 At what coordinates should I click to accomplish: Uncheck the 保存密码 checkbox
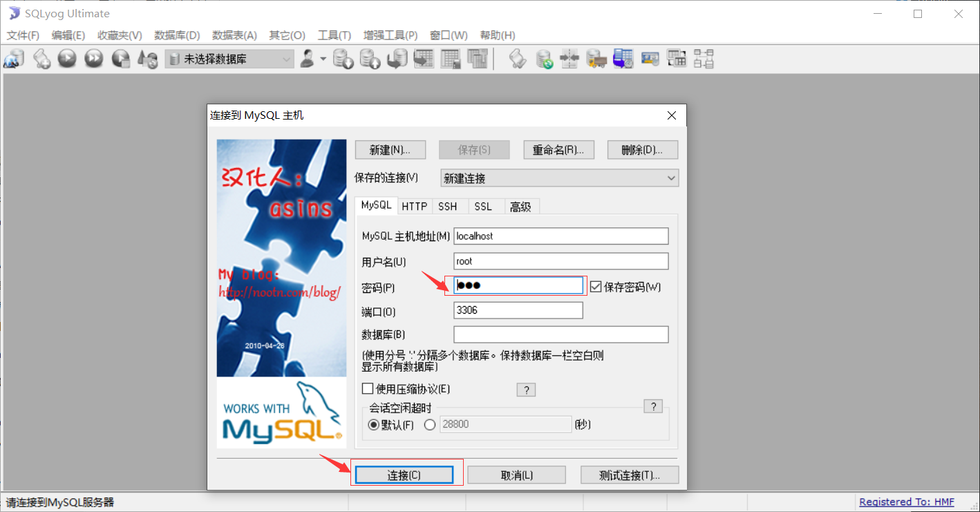[596, 287]
